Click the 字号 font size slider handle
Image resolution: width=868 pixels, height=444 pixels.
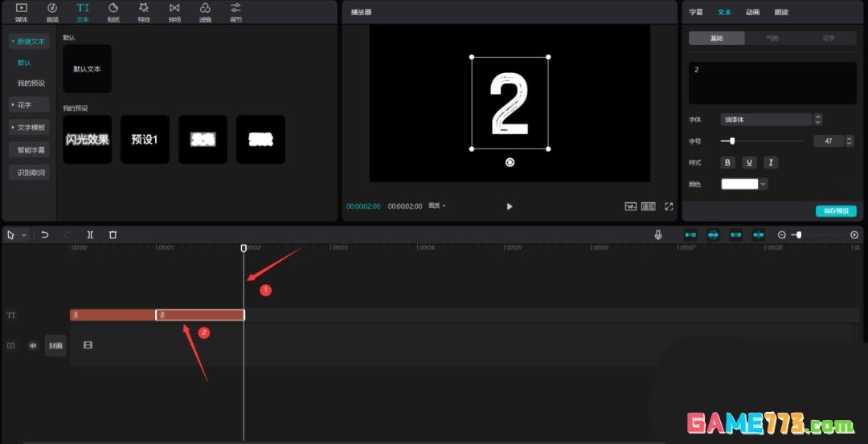[x=731, y=141]
